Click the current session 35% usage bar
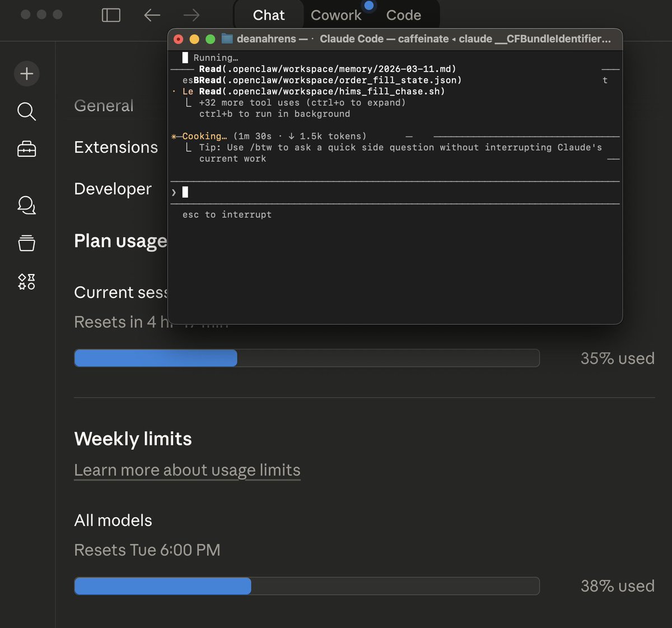Screen dimensions: 672x628 307,358
